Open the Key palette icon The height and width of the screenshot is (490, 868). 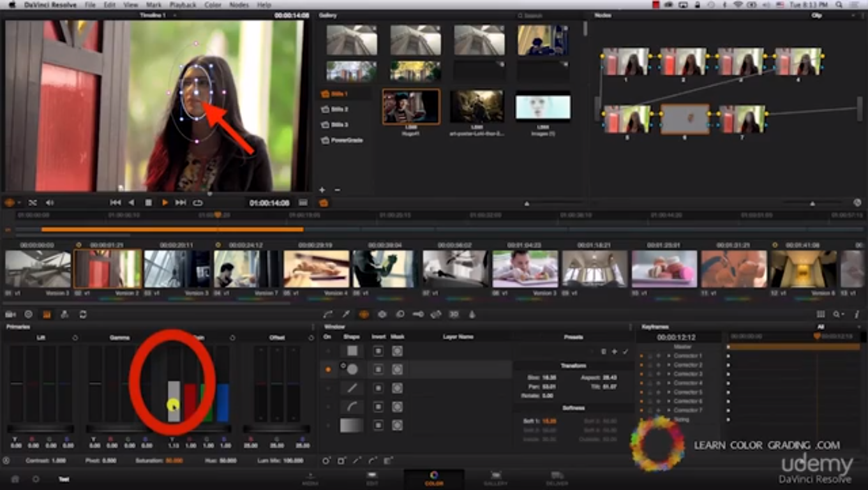pyautogui.click(x=418, y=315)
